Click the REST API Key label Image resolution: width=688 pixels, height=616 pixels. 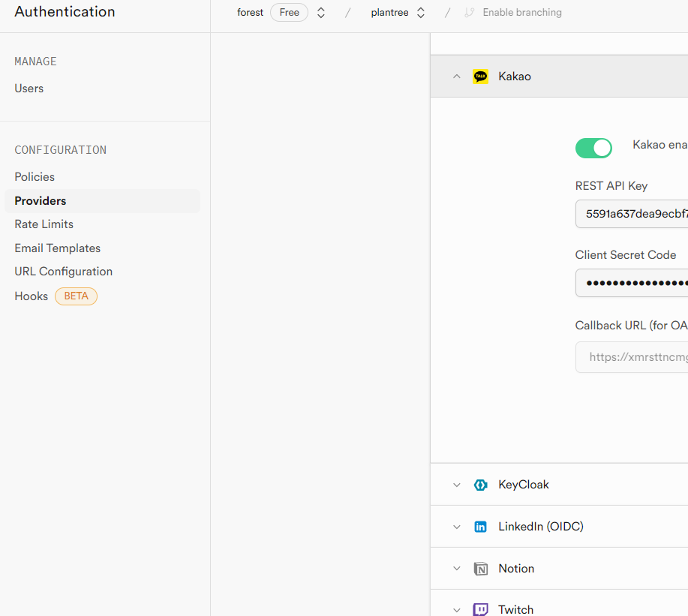(611, 186)
